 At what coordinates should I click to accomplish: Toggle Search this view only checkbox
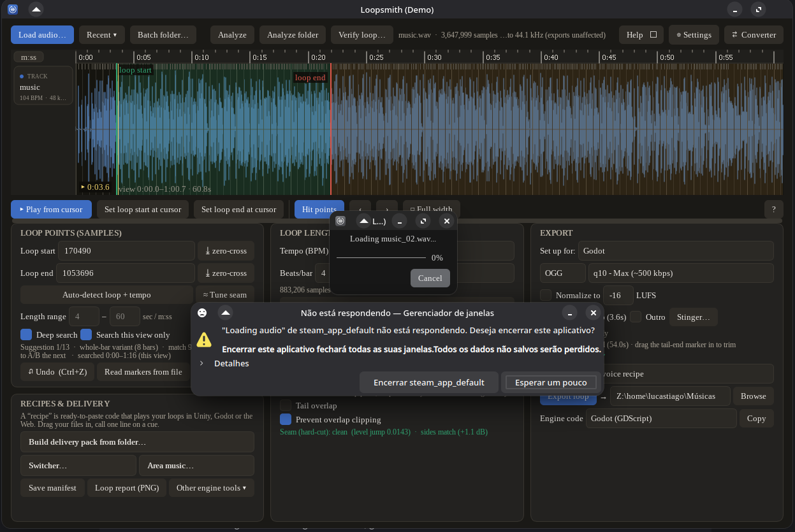[86, 334]
